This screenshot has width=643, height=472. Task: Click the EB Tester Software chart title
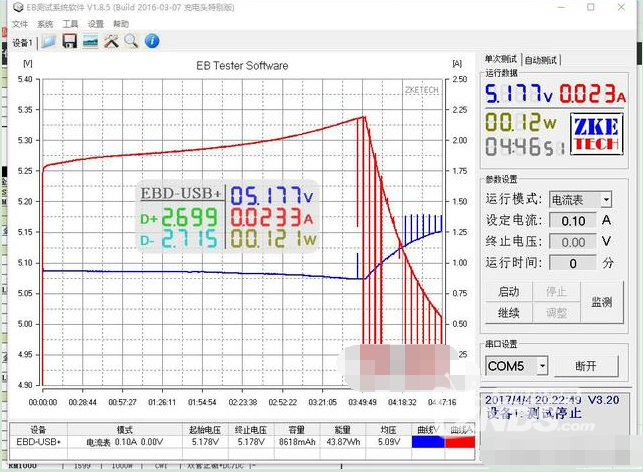point(242,66)
